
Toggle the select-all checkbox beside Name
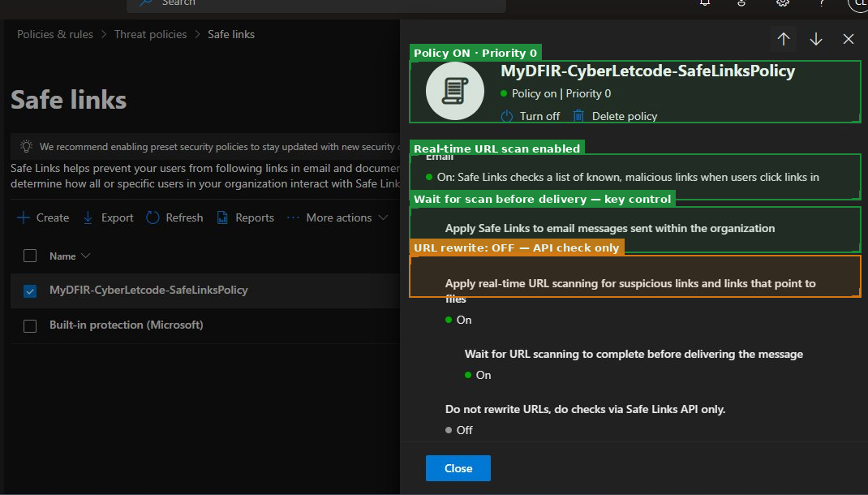30,256
